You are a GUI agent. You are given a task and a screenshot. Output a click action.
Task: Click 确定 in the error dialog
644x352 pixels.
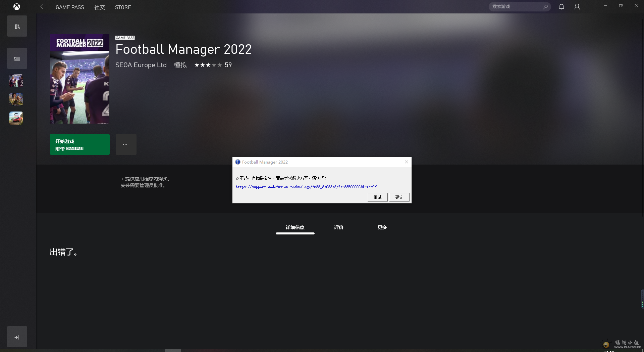pyautogui.click(x=399, y=197)
